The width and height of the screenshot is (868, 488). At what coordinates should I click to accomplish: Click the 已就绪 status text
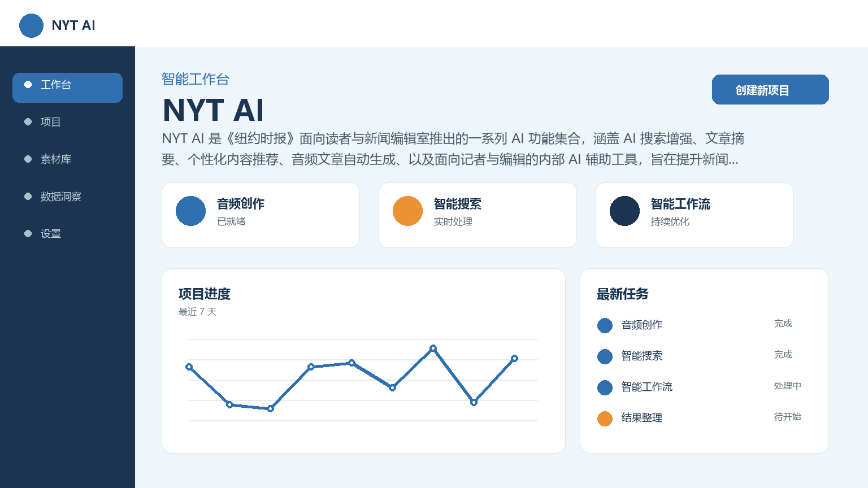tap(231, 221)
